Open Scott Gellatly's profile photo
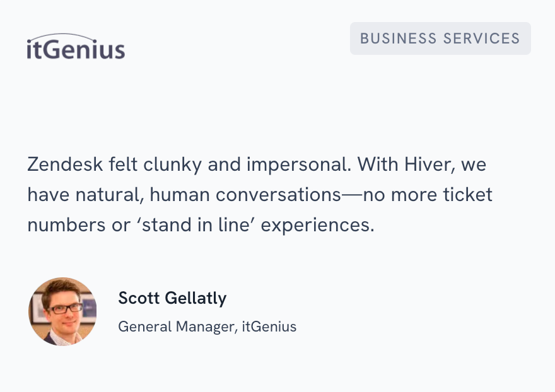Viewport: 555px width, 392px height. (62, 311)
